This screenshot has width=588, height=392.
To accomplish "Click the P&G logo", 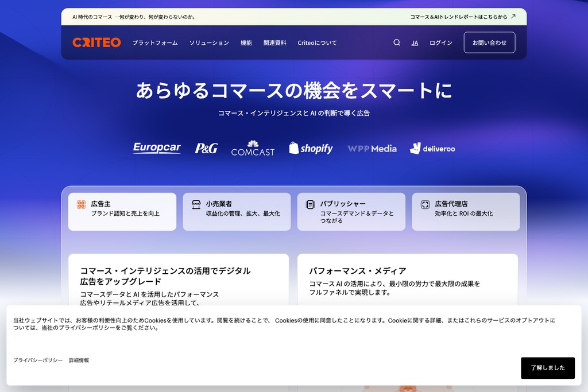I will click(206, 149).
